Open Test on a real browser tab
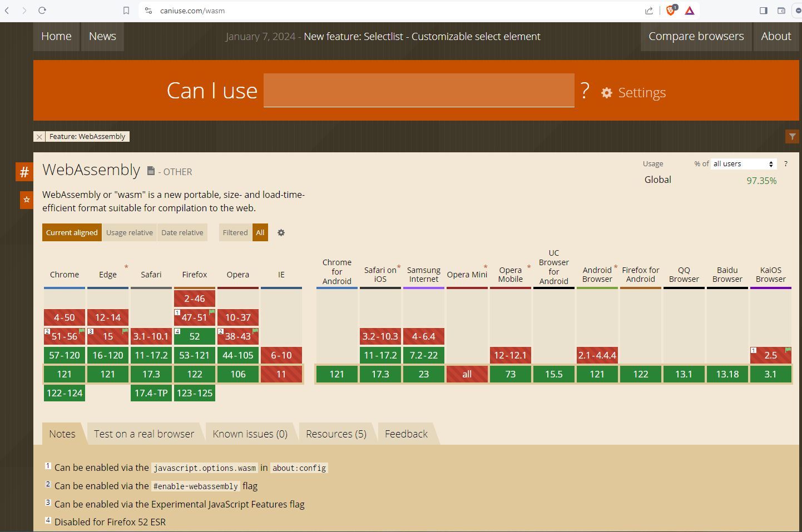 coord(144,434)
